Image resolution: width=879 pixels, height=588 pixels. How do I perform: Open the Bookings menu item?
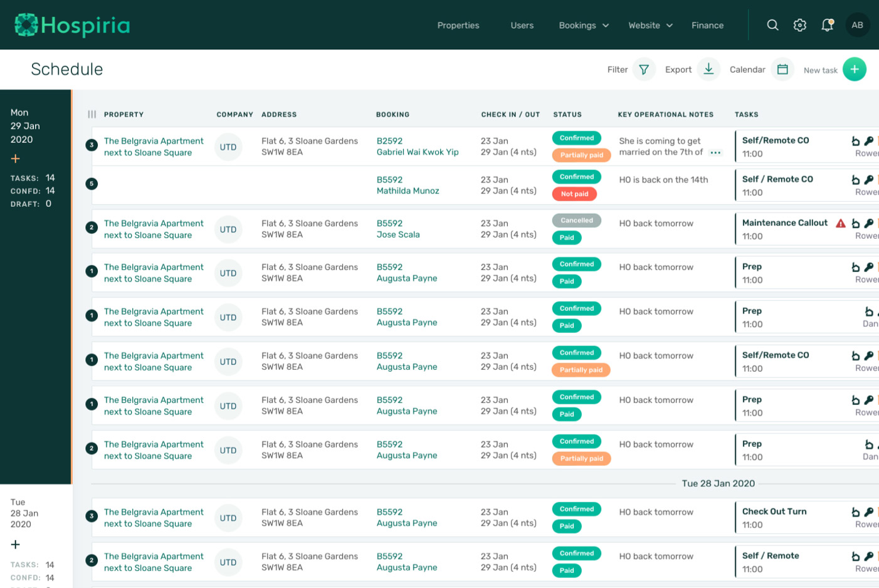[577, 25]
